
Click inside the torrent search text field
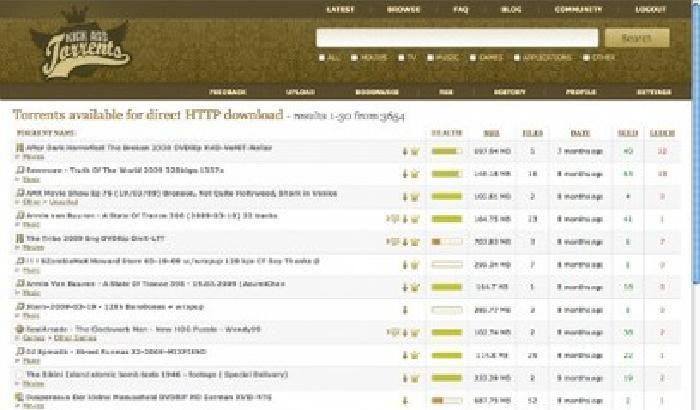pos(456,38)
